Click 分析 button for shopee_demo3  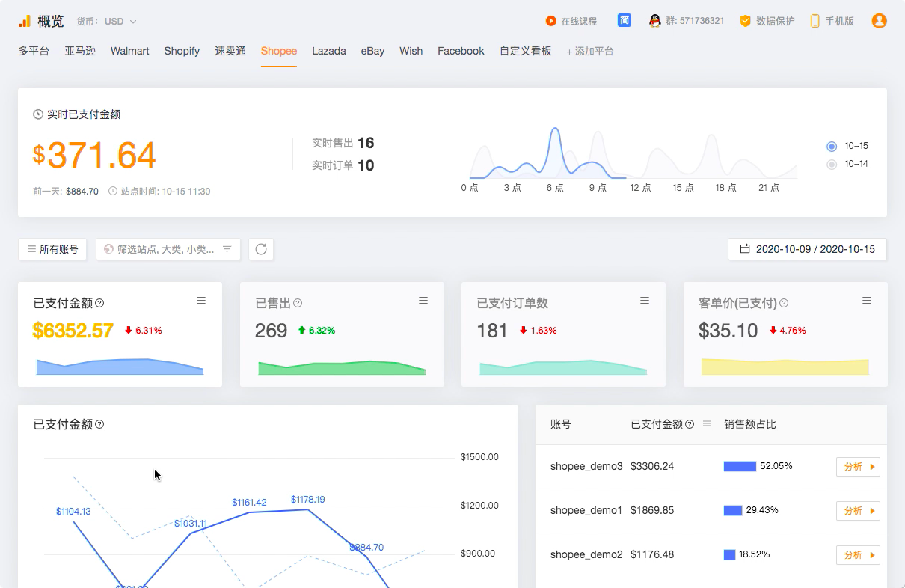pyautogui.click(x=858, y=467)
